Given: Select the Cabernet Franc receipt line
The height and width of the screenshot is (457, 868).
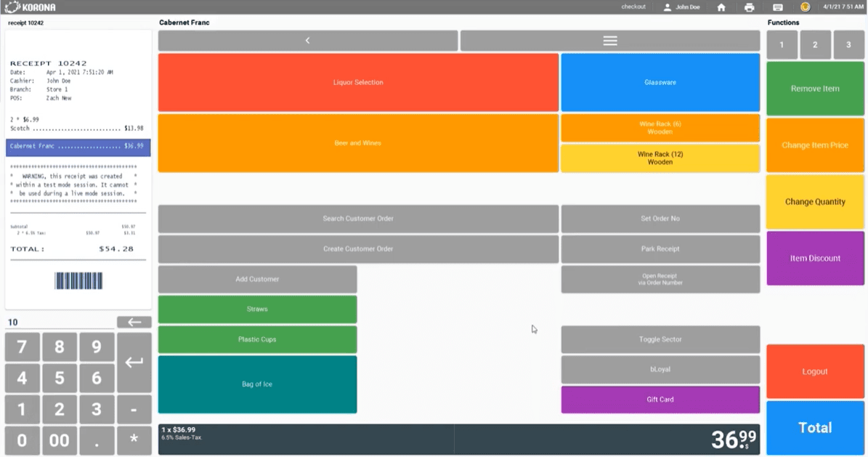Looking at the screenshot, I should (78, 147).
